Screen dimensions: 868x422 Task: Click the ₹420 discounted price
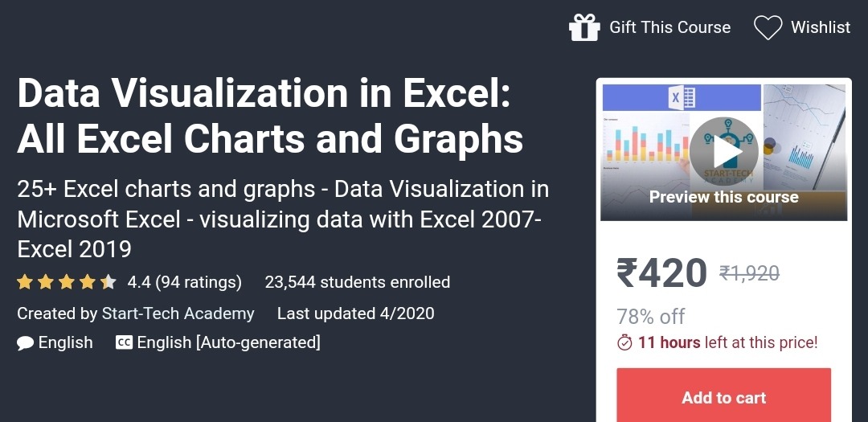(x=662, y=273)
